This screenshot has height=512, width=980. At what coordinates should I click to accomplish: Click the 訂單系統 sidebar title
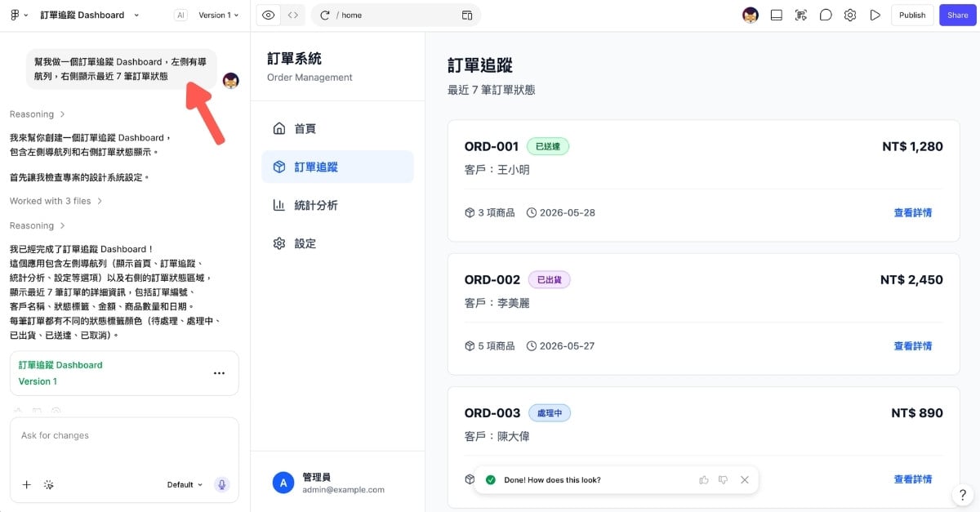pyautogui.click(x=295, y=59)
